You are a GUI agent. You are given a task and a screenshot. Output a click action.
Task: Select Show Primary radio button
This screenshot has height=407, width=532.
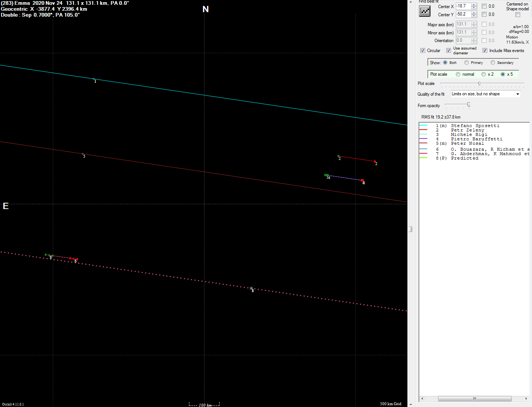tap(467, 62)
